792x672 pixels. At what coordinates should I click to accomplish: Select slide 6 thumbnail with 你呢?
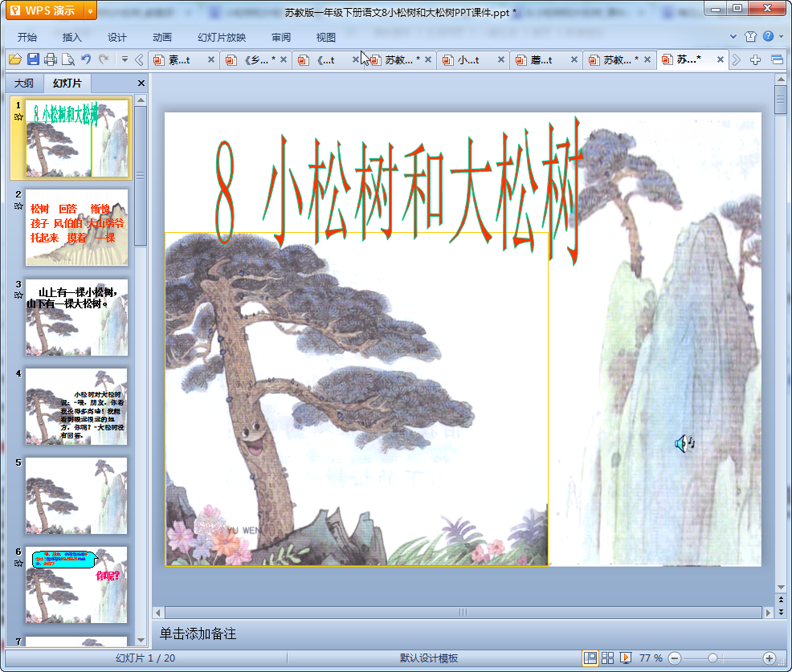pos(77,584)
